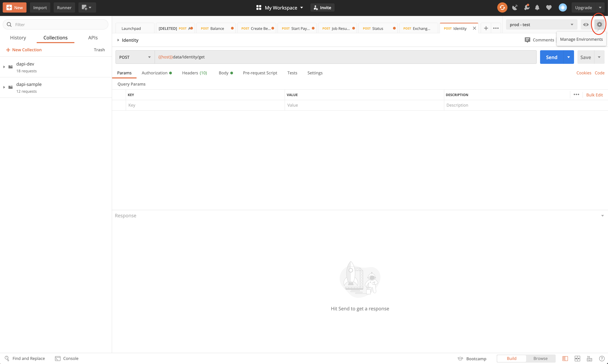Click the wrench settings icon
The height and width of the screenshot is (364, 608).
(526, 8)
